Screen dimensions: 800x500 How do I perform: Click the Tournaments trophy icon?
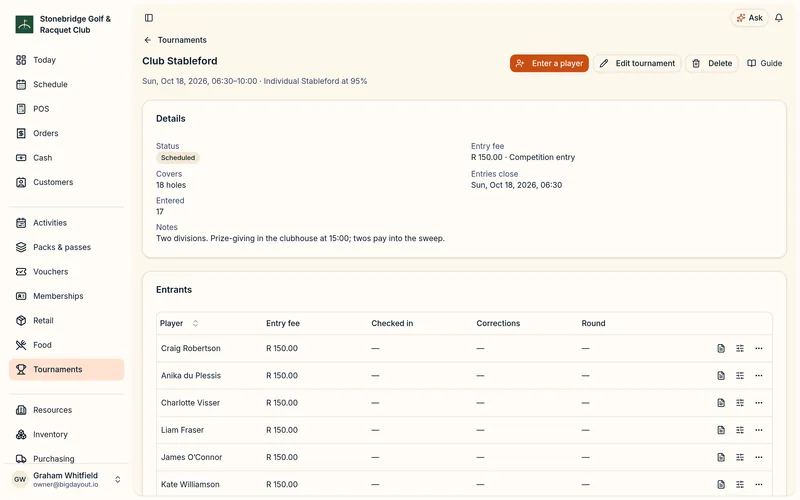pos(21,370)
